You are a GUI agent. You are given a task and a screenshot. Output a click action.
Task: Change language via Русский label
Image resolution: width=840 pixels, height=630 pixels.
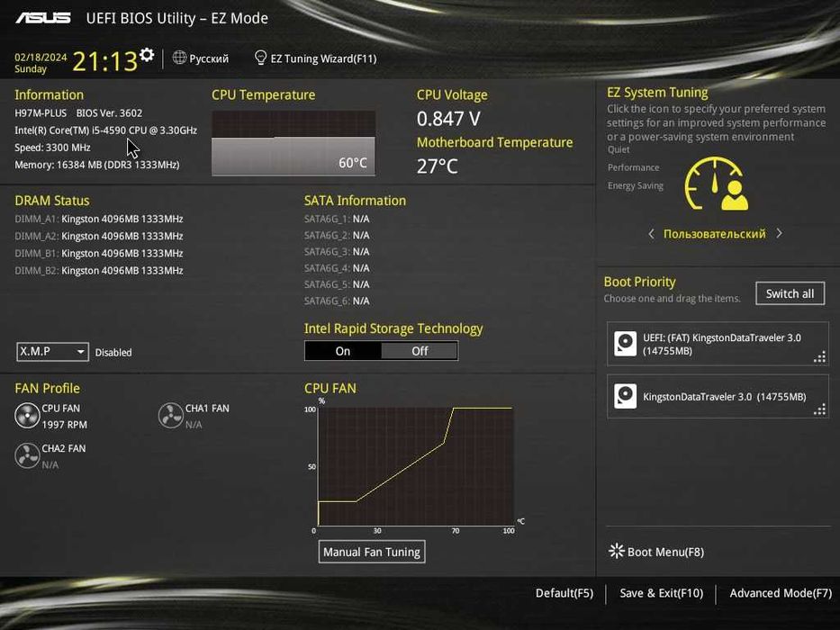click(209, 58)
